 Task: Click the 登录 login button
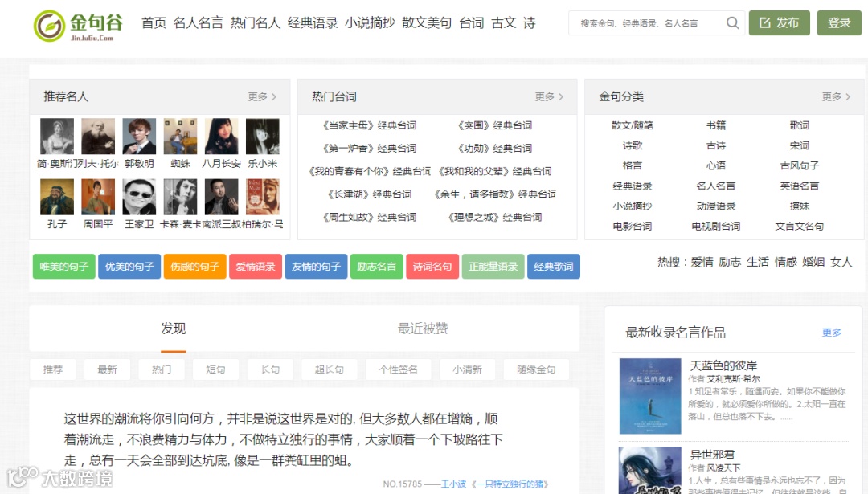pos(839,23)
